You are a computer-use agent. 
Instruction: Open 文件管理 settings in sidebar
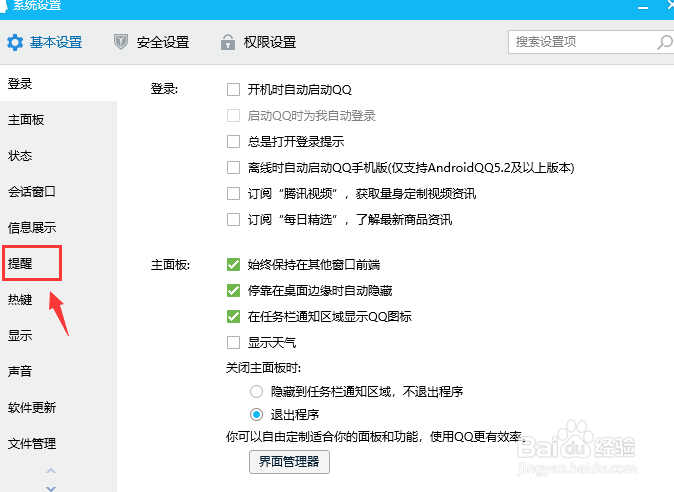click(x=58, y=443)
